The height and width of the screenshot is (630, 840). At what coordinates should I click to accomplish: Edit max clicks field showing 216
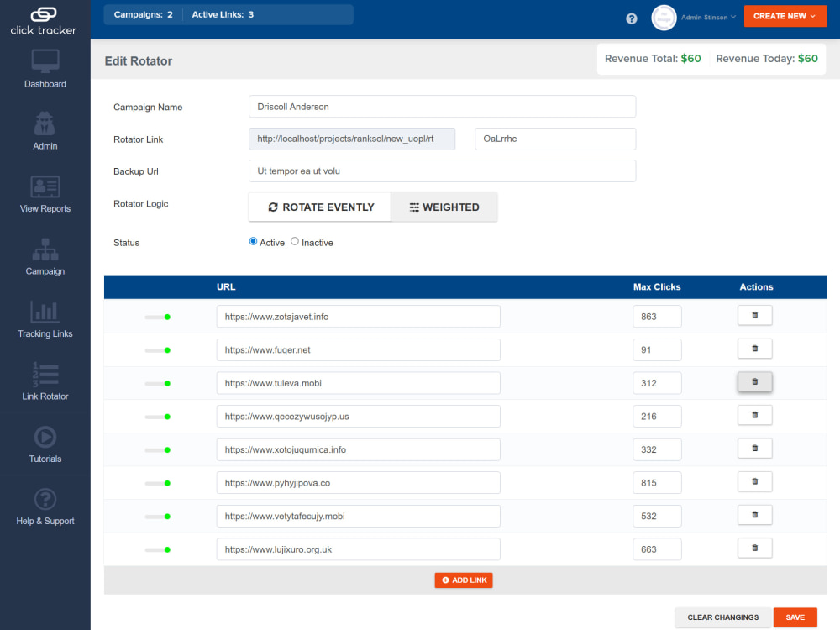(657, 417)
